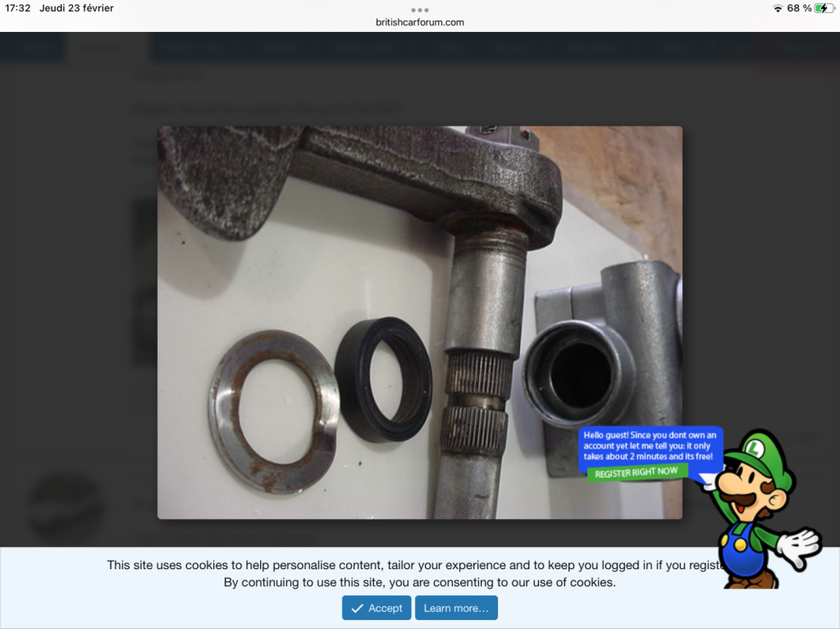Click the REGISTER RIGHT NOW banner

click(636, 472)
